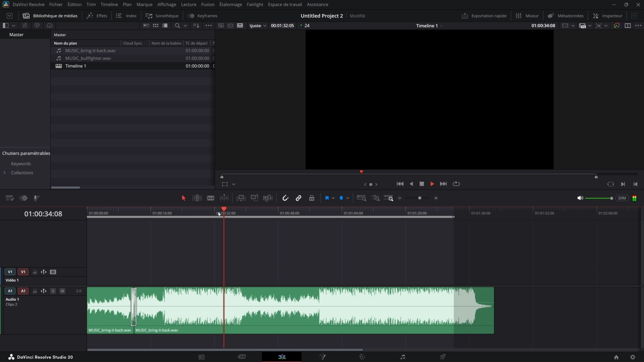Mute Audio 1 track with M button

tap(62, 291)
